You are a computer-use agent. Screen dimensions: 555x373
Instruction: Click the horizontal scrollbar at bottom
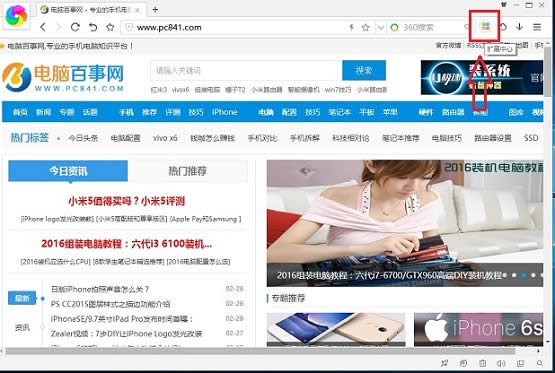[x=260, y=351]
